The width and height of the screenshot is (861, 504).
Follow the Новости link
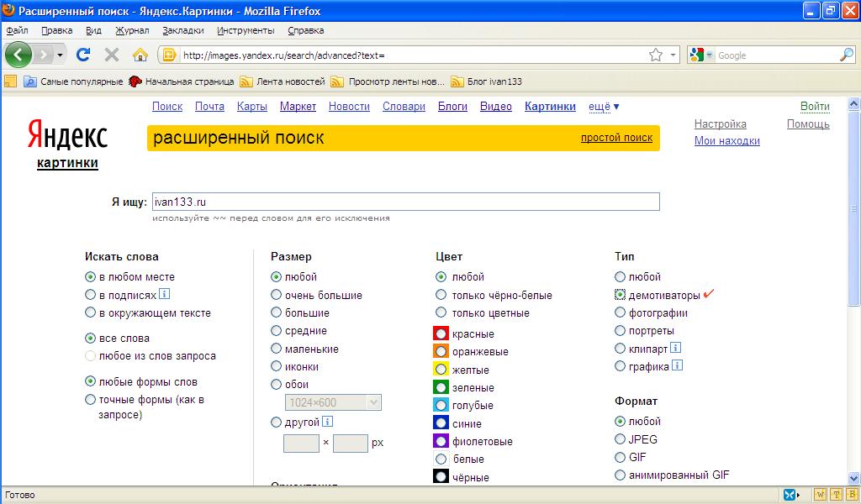349,107
